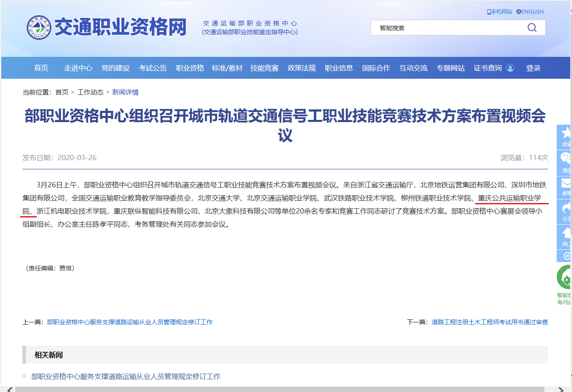This screenshot has height=392, width=572.
Task: Click the site logo emblem
Action: (x=39, y=28)
